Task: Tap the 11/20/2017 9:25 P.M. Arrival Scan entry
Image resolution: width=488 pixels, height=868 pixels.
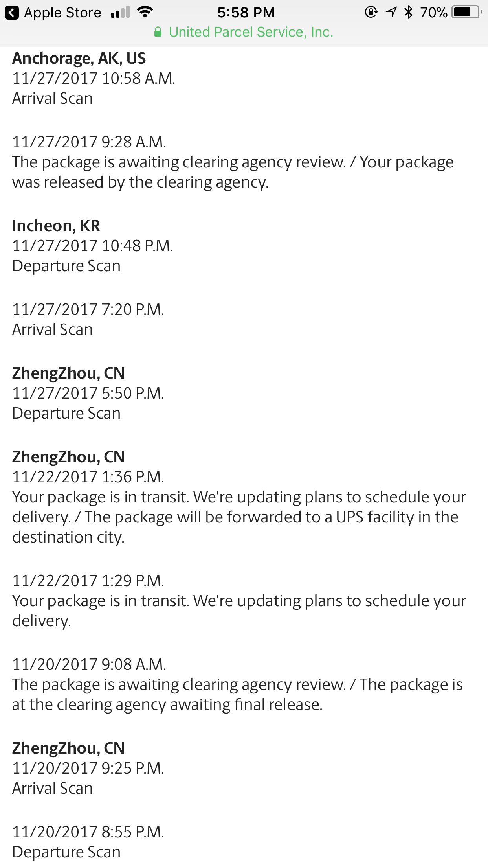Action: [x=88, y=778]
